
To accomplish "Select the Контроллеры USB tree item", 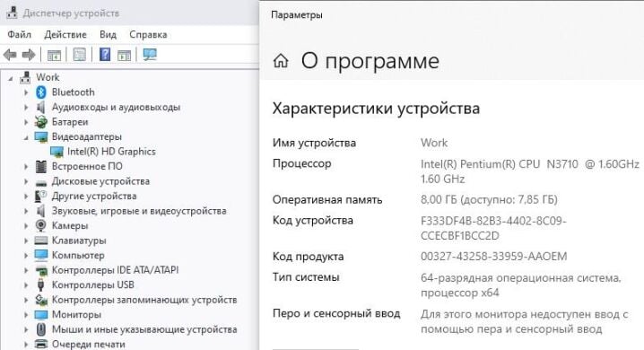I will [92, 284].
